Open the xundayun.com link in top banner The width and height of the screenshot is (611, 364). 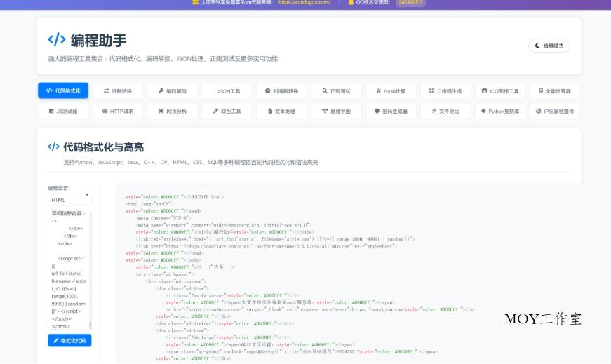click(x=304, y=2)
